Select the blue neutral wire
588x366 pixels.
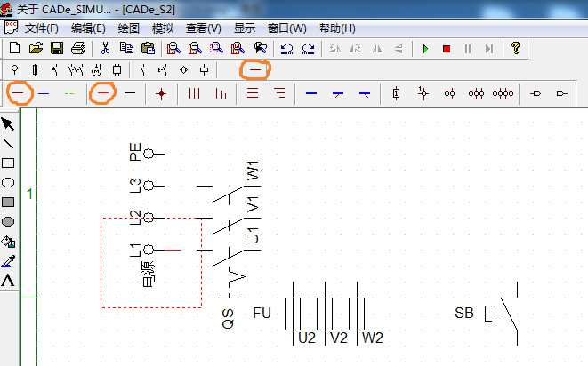tap(44, 93)
